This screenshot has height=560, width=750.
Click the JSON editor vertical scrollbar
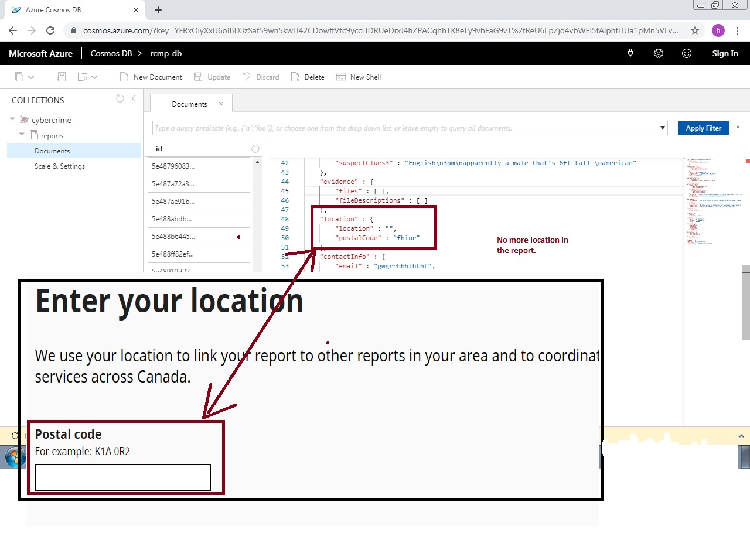click(746, 302)
